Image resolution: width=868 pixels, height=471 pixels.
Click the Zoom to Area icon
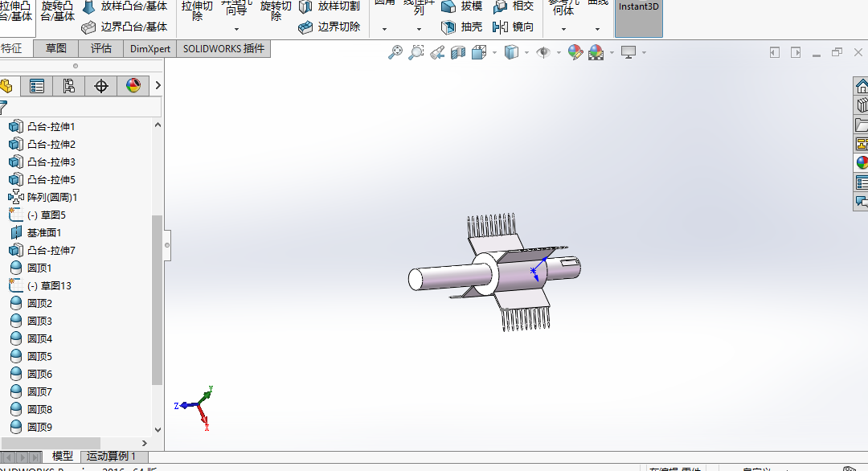coord(416,52)
